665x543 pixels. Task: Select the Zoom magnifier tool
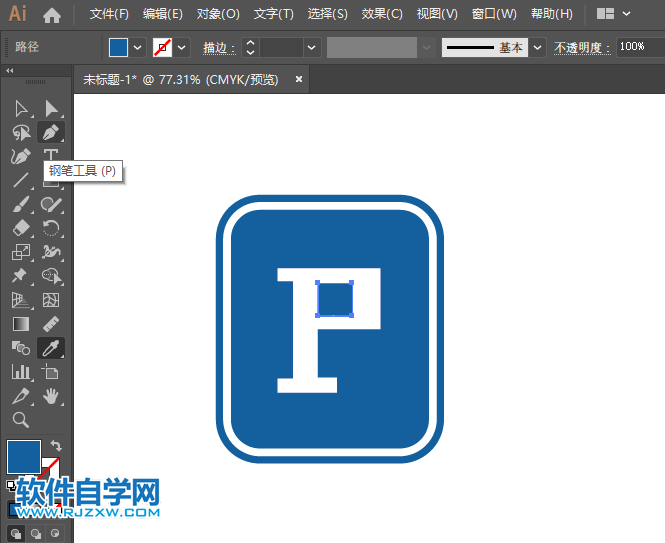pyautogui.click(x=21, y=420)
